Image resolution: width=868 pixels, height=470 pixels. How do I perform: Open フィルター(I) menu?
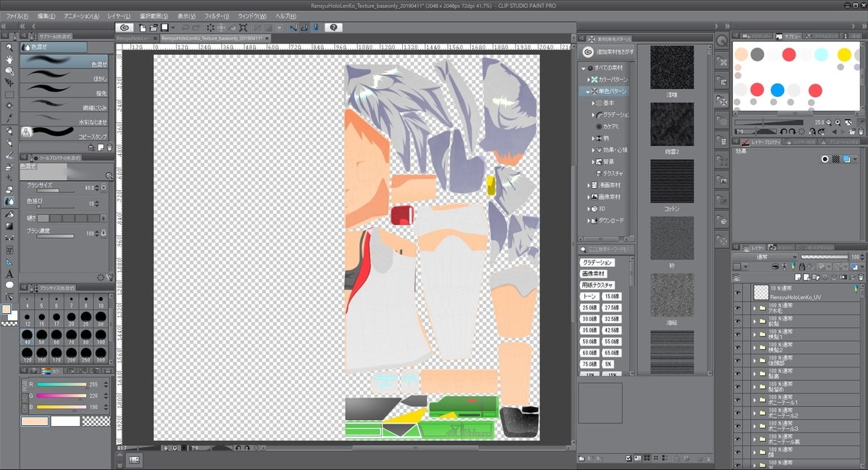[217, 16]
